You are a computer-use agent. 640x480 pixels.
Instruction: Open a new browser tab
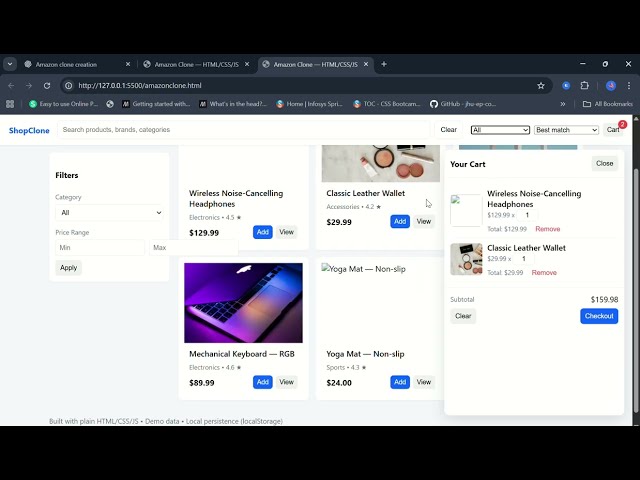[384, 64]
